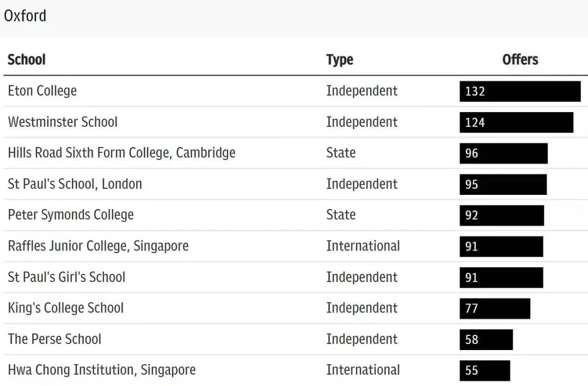
Task: Sort by the School column header
Action: 27,59
